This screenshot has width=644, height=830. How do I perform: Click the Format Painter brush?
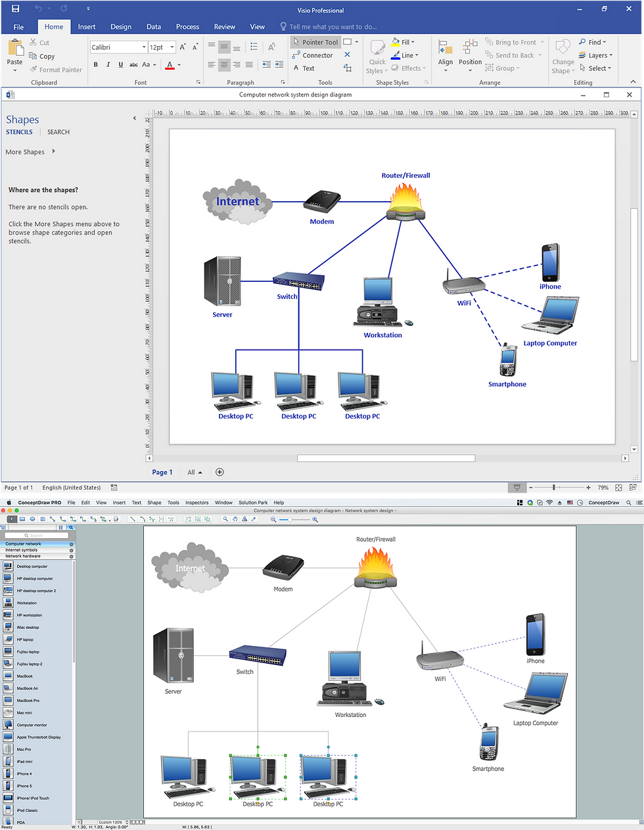tap(55, 70)
